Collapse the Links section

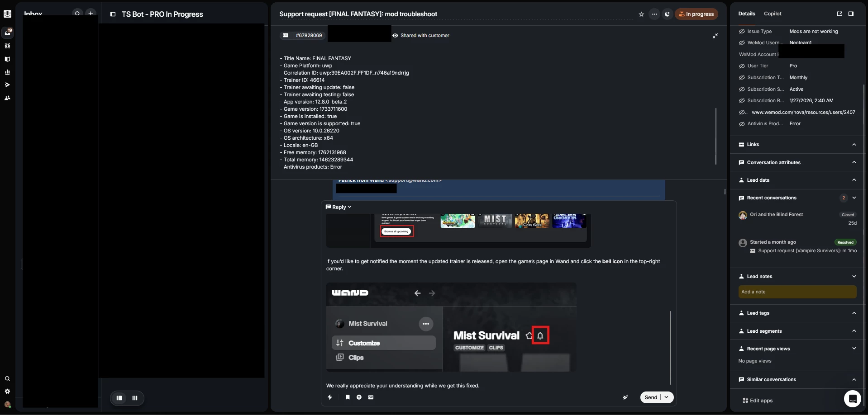(x=854, y=145)
